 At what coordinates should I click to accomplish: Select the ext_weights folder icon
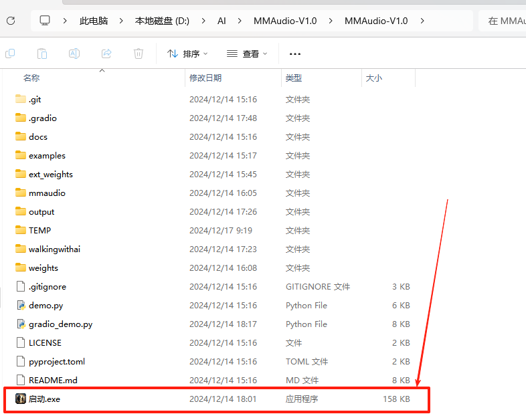[21, 174]
